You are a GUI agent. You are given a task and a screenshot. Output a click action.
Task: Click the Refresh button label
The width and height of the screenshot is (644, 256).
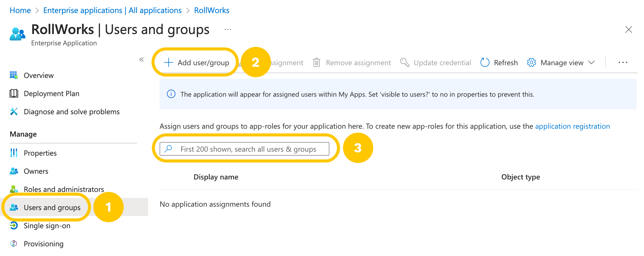coord(506,63)
